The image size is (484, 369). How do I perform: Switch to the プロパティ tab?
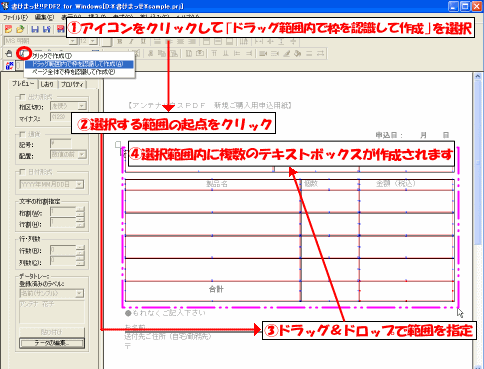click(x=72, y=84)
